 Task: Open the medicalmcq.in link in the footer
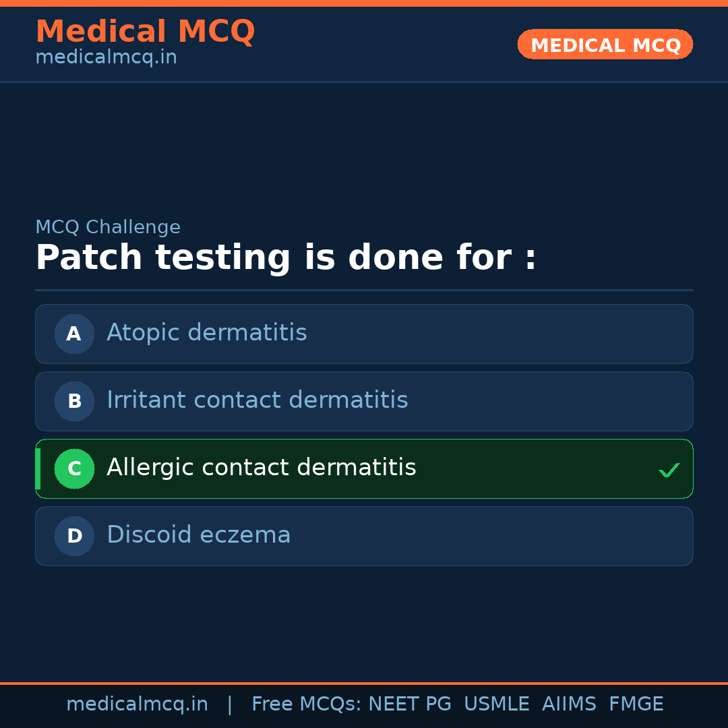[x=137, y=704]
